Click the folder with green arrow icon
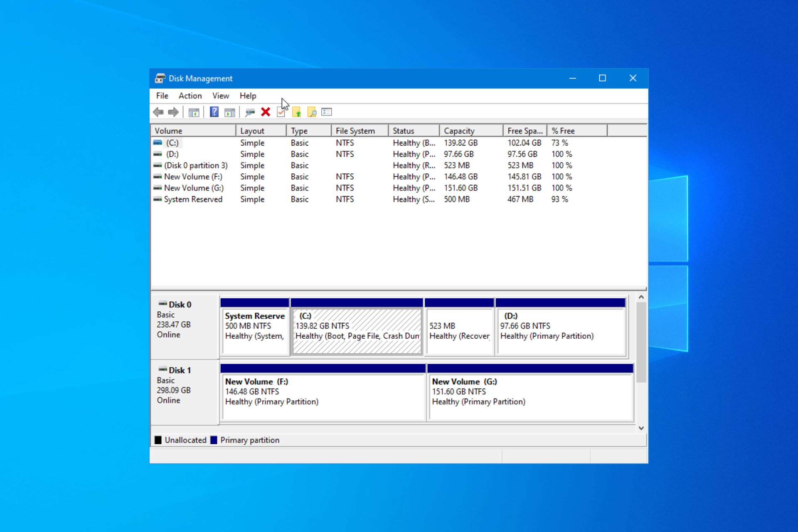Image resolution: width=798 pixels, height=532 pixels. tap(296, 112)
